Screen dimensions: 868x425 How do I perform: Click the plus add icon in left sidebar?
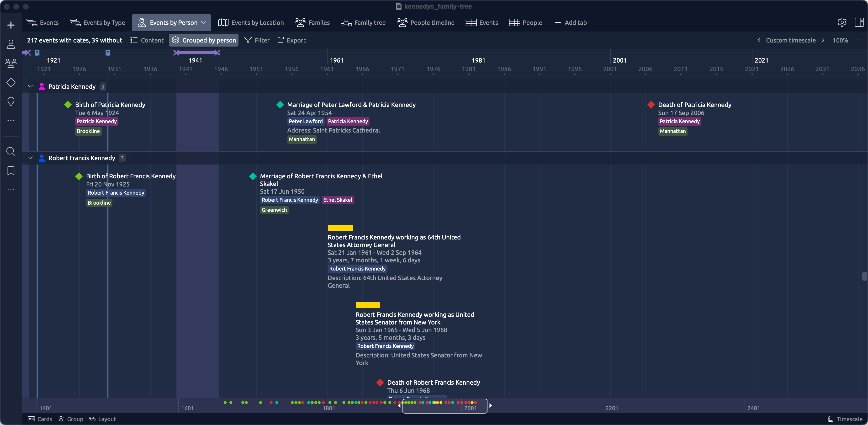pos(11,25)
